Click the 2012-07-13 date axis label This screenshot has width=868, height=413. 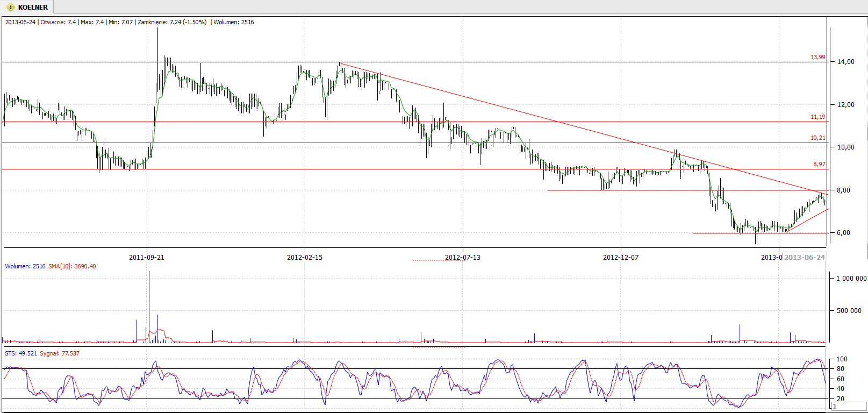pyautogui.click(x=463, y=257)
